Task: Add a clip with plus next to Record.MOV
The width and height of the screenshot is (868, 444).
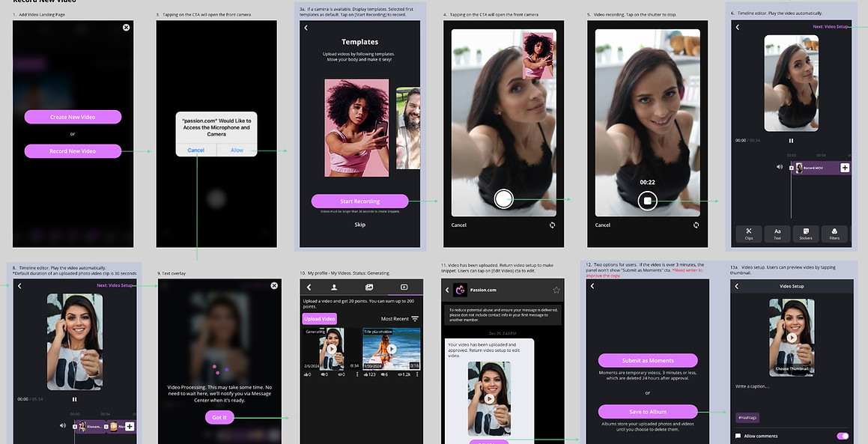Action: click(x=845, y=168)
